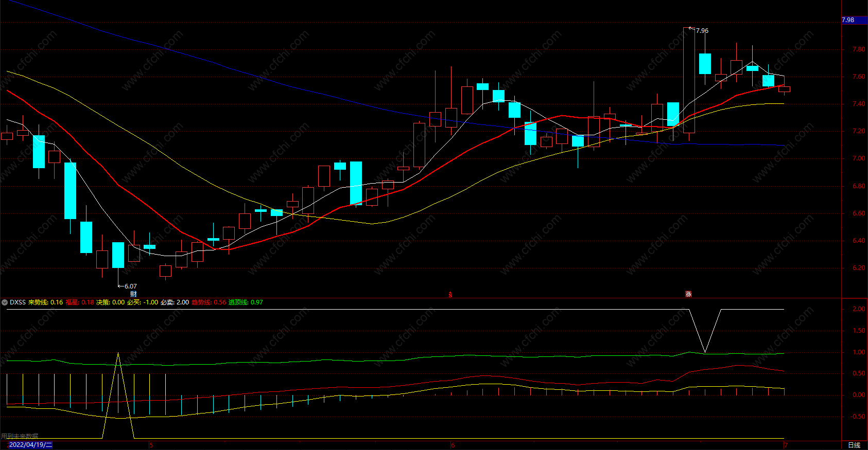Click the 6.60 price axis label
868x450 pixels.
coord(859,213)
